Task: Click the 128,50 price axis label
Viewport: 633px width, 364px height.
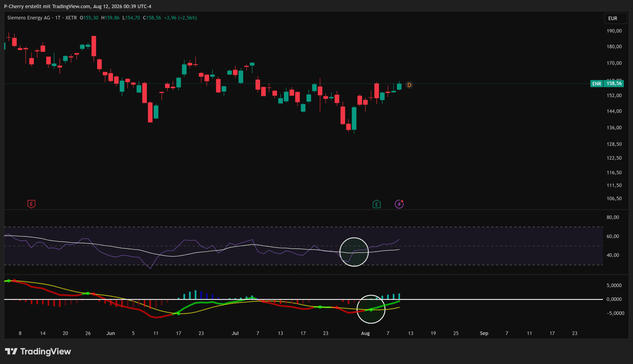Action: (x=614, y=144)
